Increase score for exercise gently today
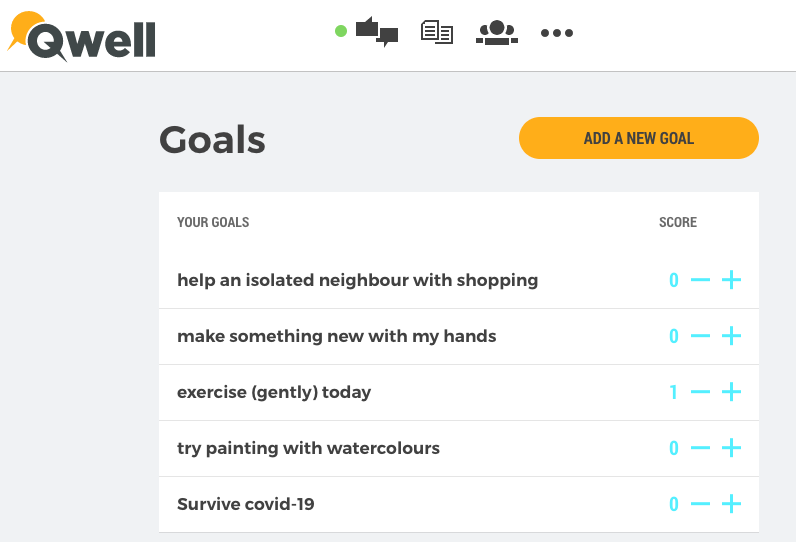The width and height of the screenshot is (796, 542). click(x=732, y=392)
